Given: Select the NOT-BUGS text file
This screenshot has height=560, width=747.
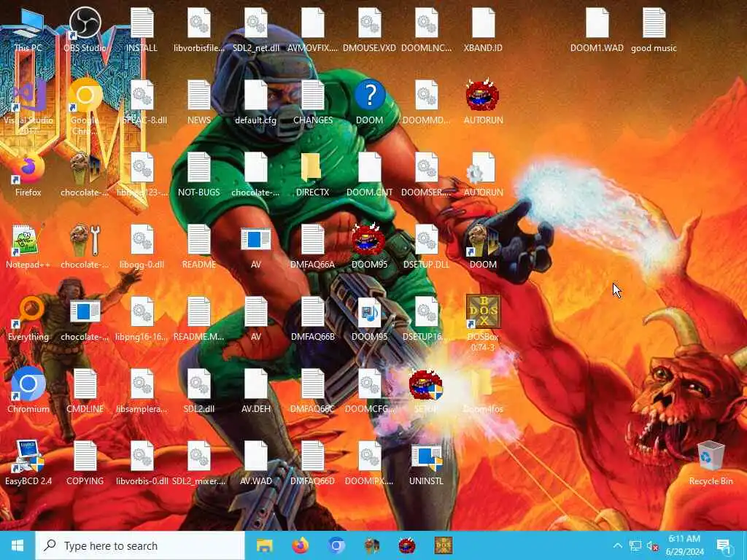Looking at the screenshot, I should click(x=198, y=174).
